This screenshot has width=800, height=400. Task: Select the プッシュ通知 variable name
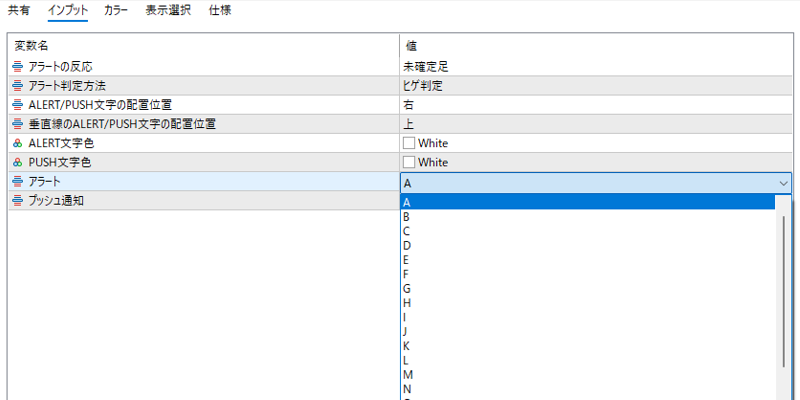pyautogui.click(x=56, y=201)
